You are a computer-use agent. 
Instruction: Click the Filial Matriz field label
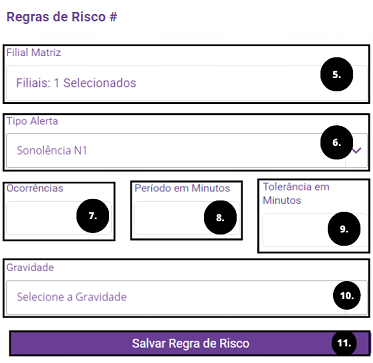click(x=34, y=52)
